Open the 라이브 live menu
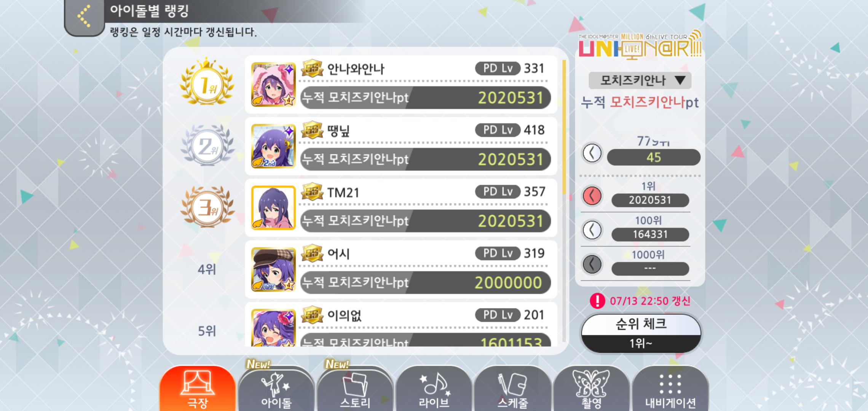 pos(434,389)
